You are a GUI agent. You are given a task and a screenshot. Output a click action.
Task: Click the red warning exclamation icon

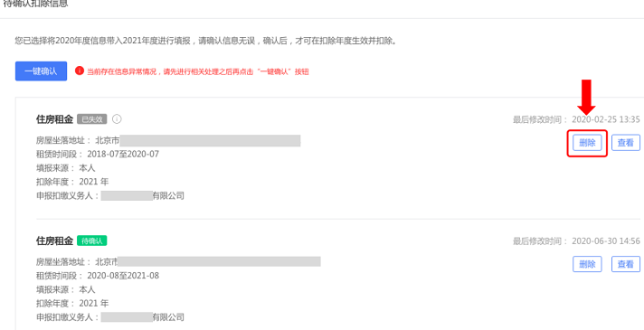80,71
